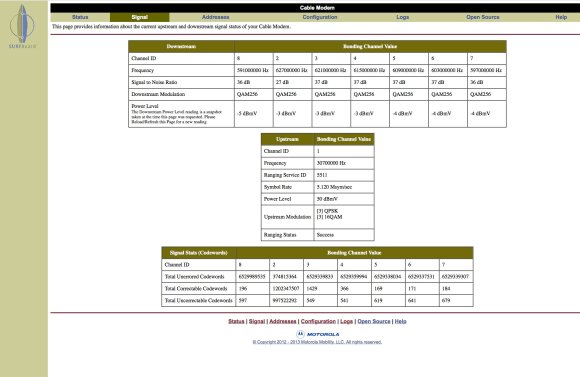580x377 pixels.
Task: Click the Signal Stats (Codewords) header
Action: pyautogui.click(x=198, y=253)
